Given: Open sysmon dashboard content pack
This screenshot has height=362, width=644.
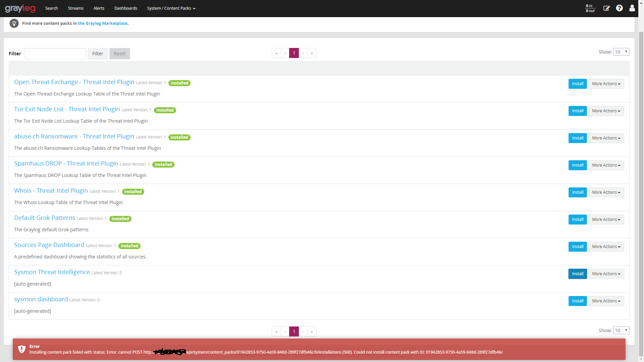Looking at the screenshot, I should 41,299.
